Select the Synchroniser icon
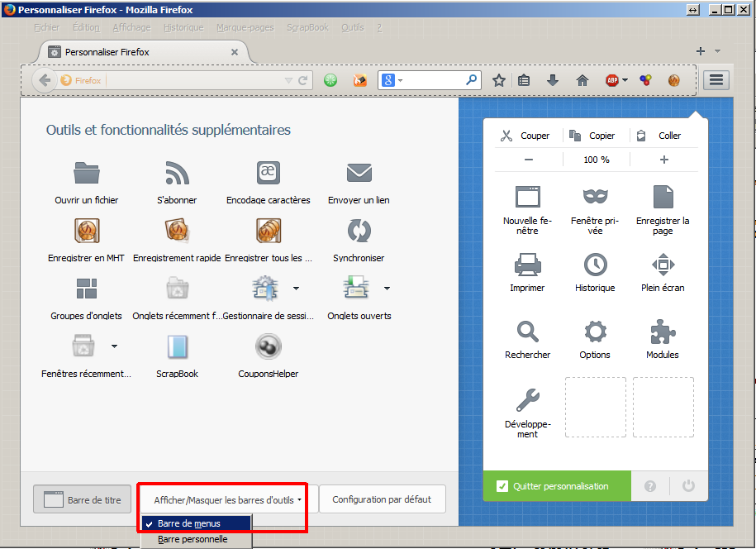756x549 pixels. tap(359, 231)
